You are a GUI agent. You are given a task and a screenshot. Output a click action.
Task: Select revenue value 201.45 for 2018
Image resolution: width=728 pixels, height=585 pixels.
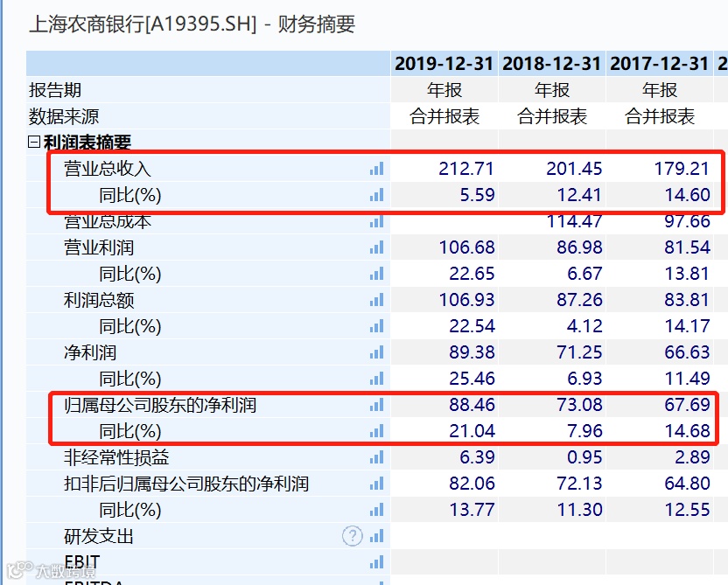(x=574, y=169)
